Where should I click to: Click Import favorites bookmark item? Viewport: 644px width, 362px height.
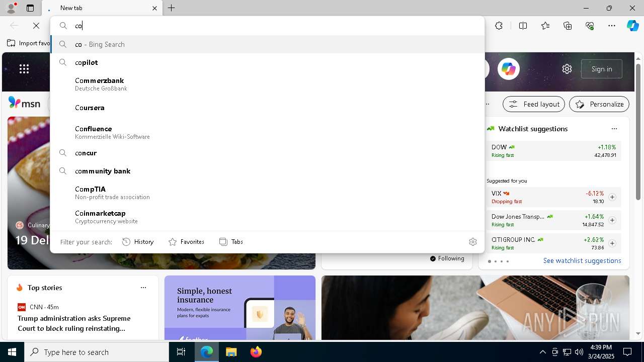click(x=28, y=43)
